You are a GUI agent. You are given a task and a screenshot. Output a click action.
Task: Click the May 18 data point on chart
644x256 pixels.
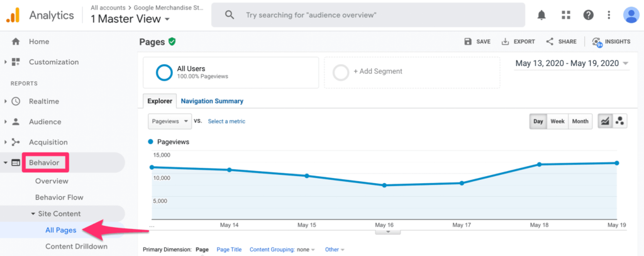(x=539, y=164)
